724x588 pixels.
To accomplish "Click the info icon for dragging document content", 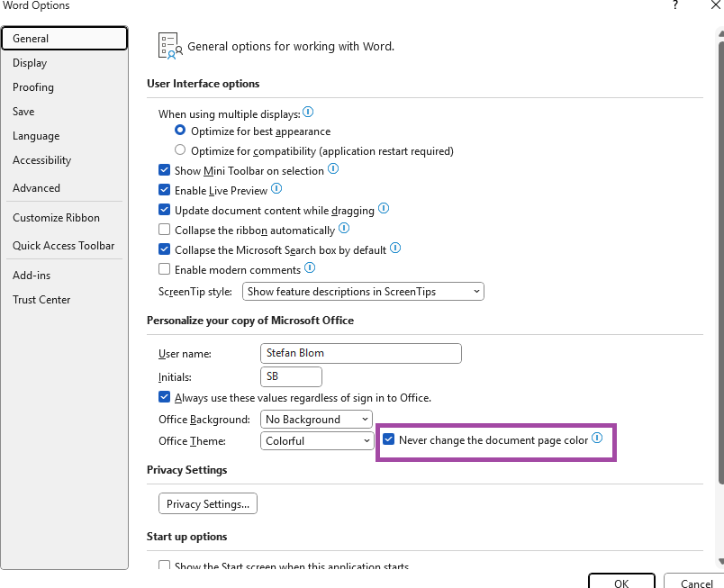I will pyautogui.click(x=383, y=208).
